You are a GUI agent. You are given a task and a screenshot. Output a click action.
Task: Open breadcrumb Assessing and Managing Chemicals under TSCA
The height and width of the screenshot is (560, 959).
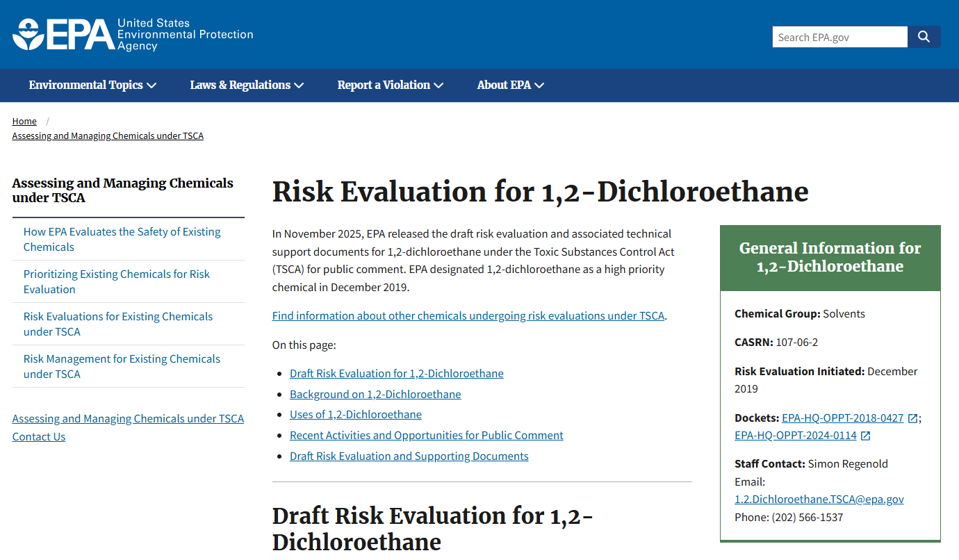[108, 135]
